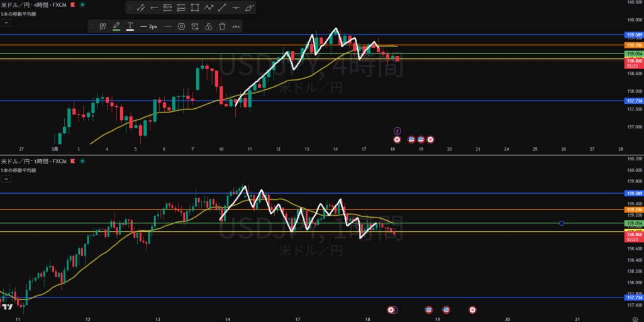Open more options three-dots menu
644x322 pixels.
point(236,26)
